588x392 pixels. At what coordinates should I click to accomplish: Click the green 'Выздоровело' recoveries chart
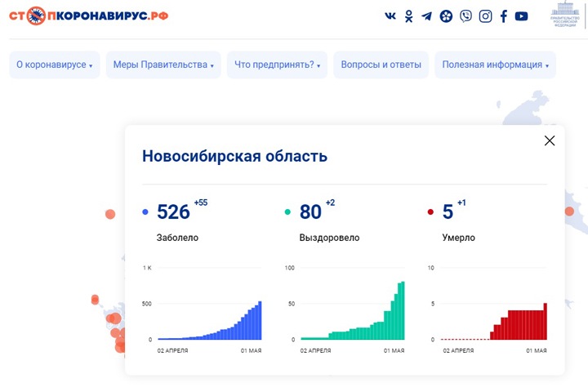[x=353, y=306]
